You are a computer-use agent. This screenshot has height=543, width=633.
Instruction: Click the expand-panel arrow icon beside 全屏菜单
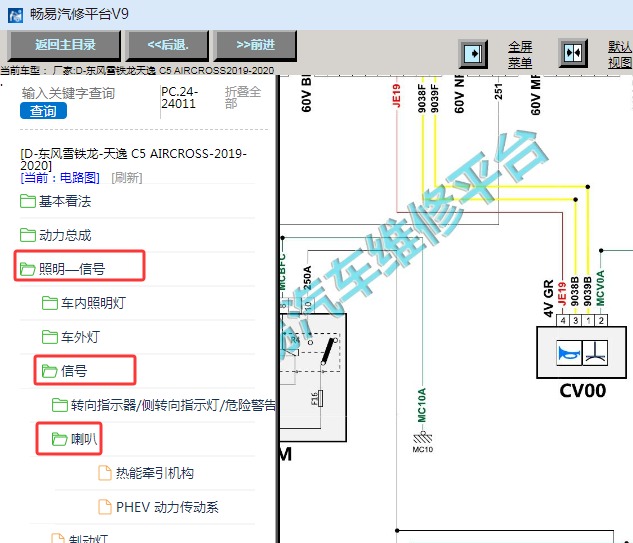pyautogui.click(x=473, y=54)
